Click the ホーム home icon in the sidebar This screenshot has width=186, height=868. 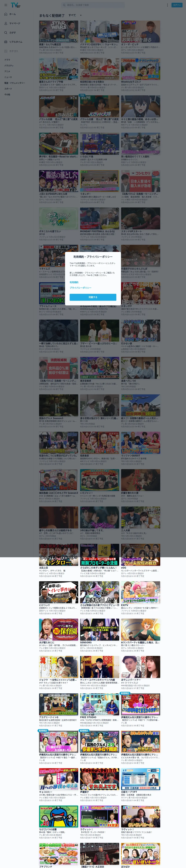6,14
